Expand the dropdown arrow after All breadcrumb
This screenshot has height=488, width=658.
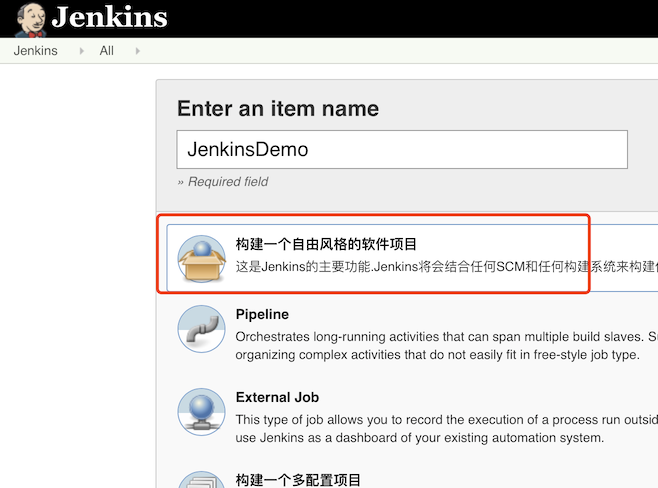[x=137, y=51]
